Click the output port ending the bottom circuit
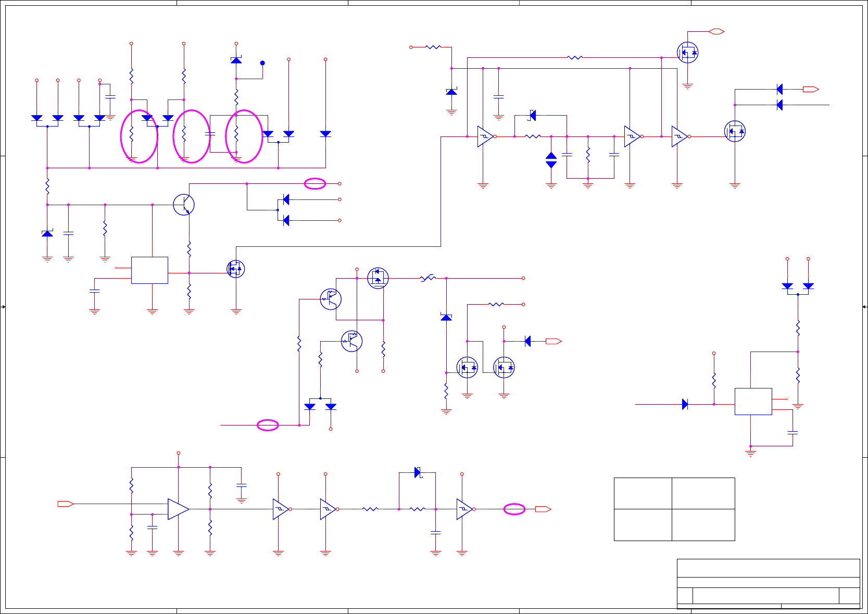 tap(543, 509)
